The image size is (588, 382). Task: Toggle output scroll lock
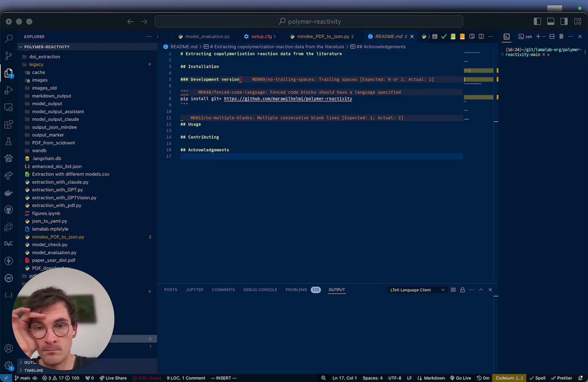pyautogui.click(x=462, y=290)
